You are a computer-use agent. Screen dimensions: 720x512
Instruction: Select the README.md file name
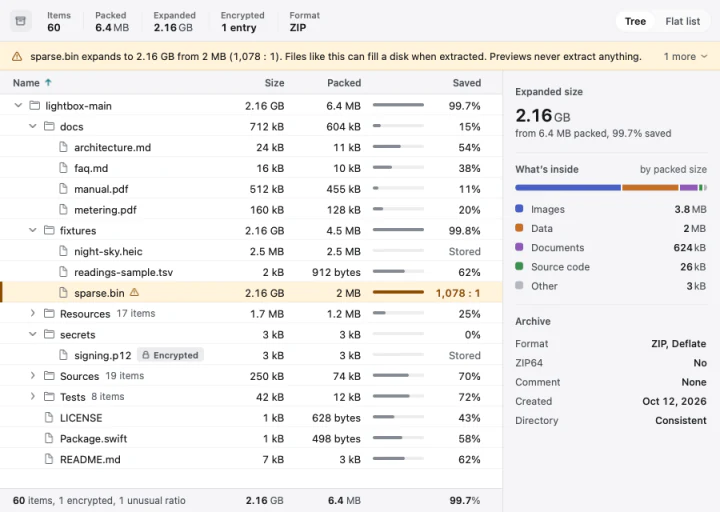[x=90, y=460]
